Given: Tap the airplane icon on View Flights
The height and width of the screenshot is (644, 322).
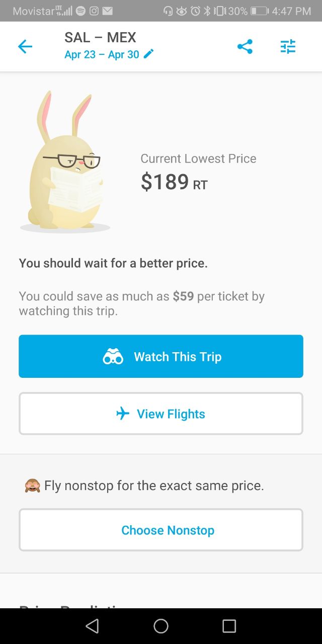Looking at the screenshot, I should click(x=123, y=414).
